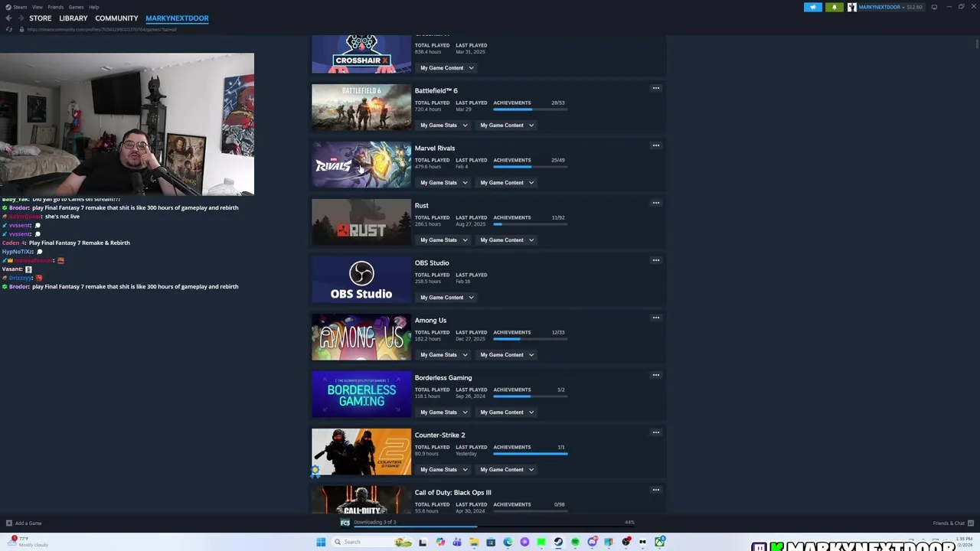Expand My Game Content for Marvel Rivals

click(x=507, y=183)
